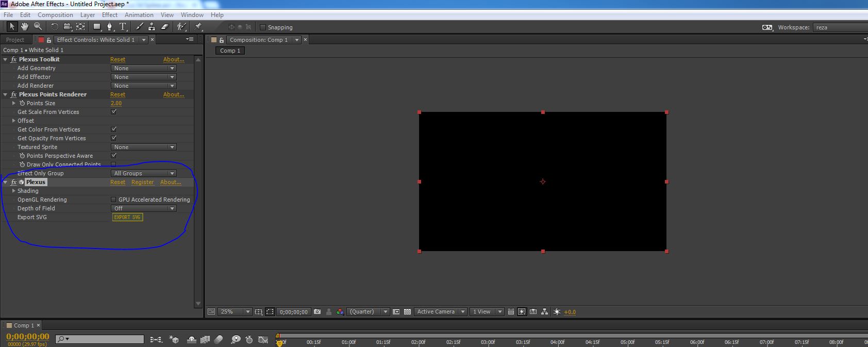Open the Composition Mini-Flowchart in timeline
Screen dimensions: 868x347
[156, 339]
